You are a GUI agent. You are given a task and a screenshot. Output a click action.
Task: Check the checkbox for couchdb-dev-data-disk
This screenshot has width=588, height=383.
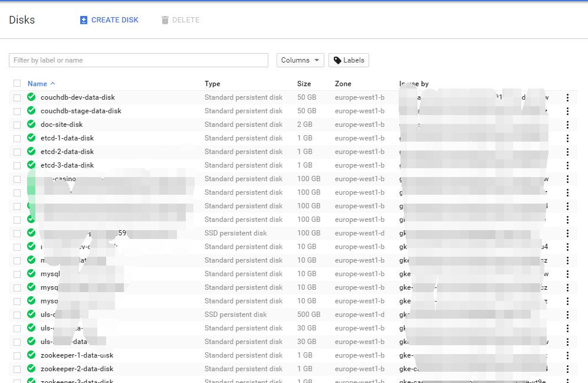(17, 97)
